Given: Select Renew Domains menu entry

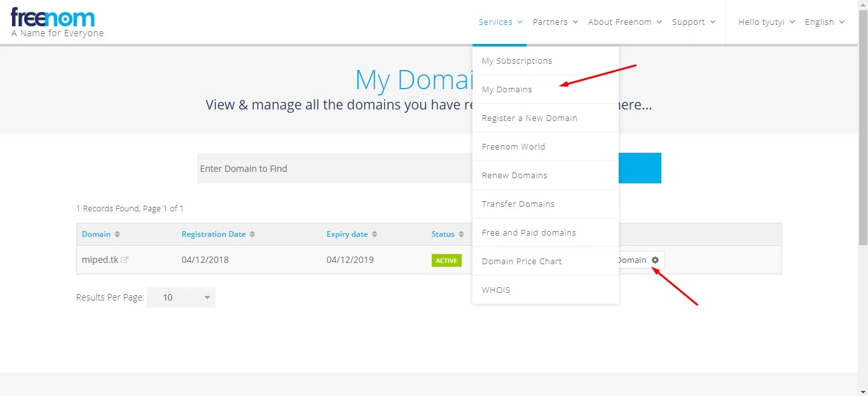Looking at the screenshot, I should (546, 175).
